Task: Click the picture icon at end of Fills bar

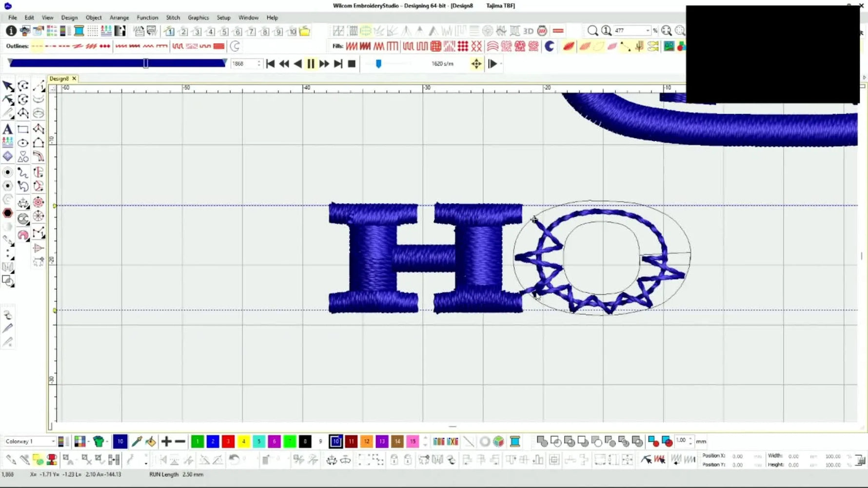Action: point(669,46)
